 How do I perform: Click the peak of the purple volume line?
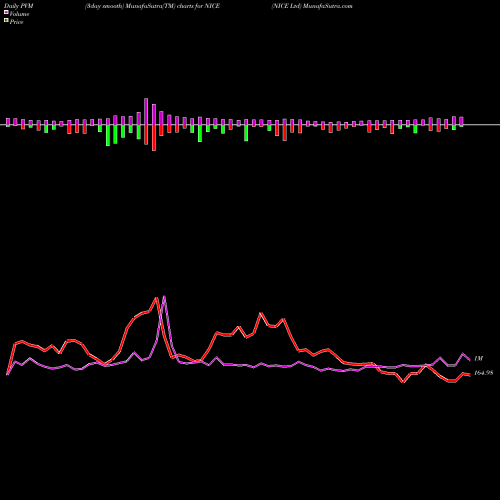tap(164, 296)
